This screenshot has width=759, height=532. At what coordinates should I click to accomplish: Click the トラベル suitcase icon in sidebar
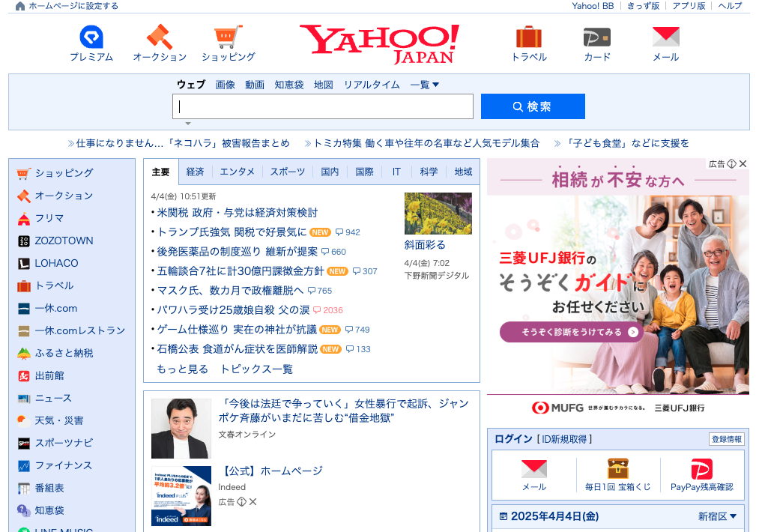(24, 286)
